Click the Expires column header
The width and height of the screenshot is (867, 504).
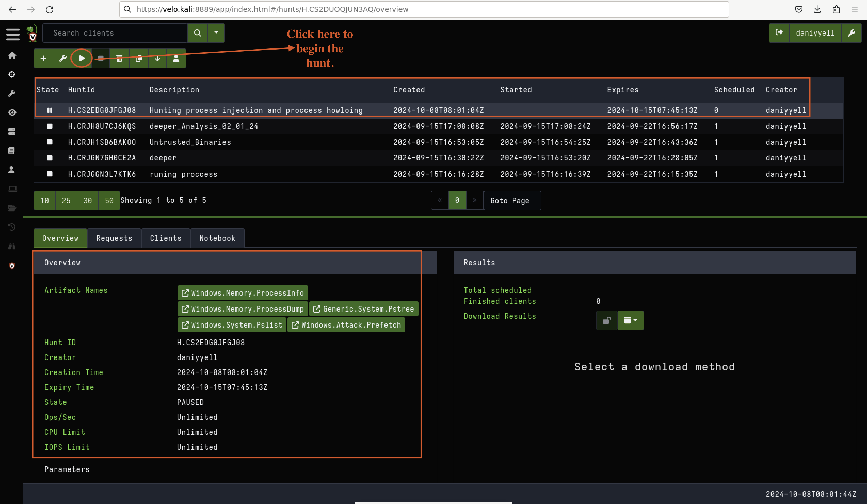(623, 90)
